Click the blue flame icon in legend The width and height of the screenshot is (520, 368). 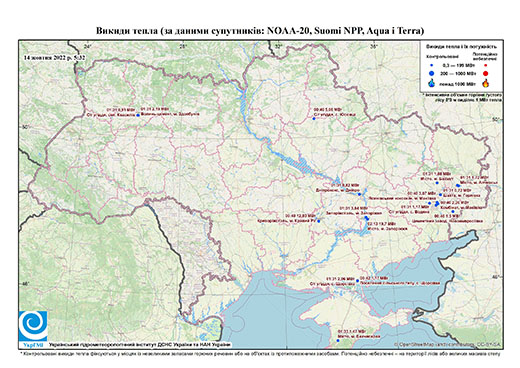[x=432, y=83]
